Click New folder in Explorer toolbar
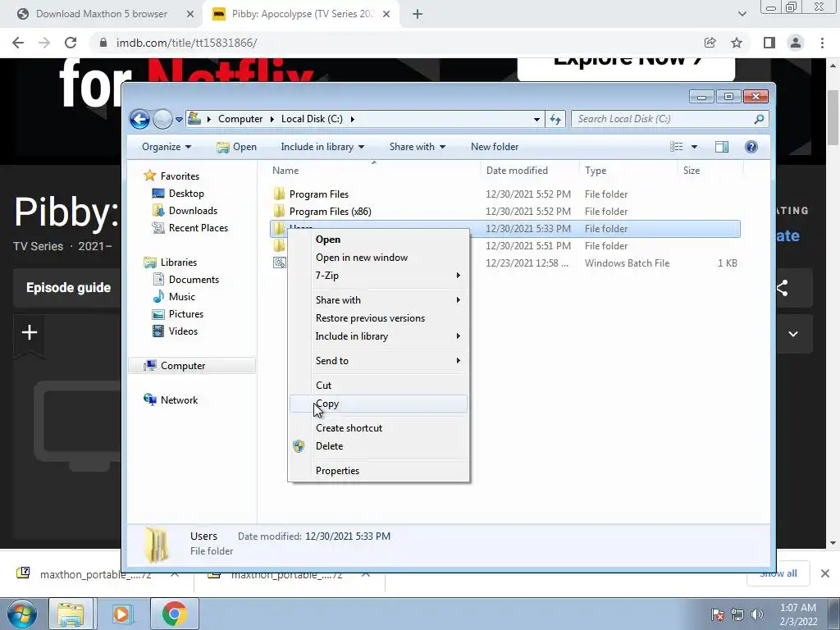 point(495,147)
